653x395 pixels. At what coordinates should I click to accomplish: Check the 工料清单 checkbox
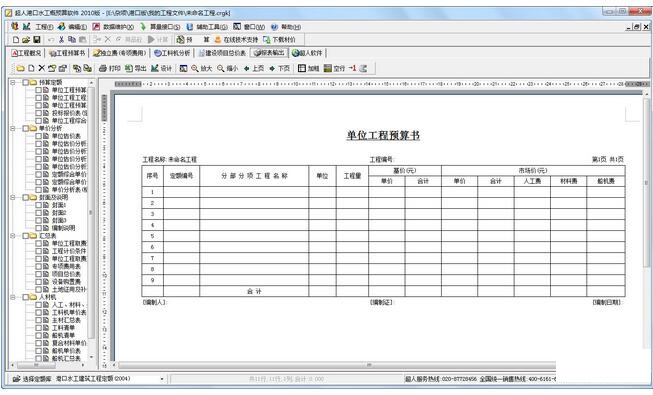pyautogui.click(x=38, y=328)
